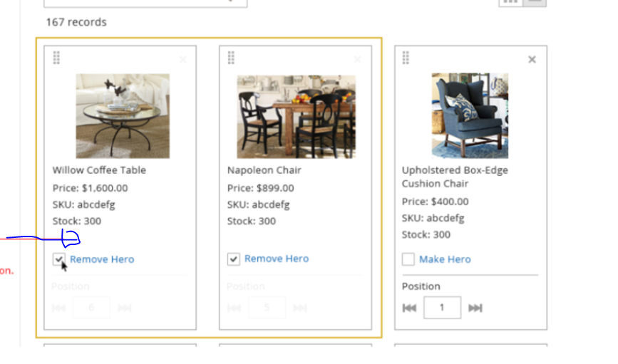
Task: Click Remove Hero link under Willow Coffee Table
Action: click(x=102, y=259)
